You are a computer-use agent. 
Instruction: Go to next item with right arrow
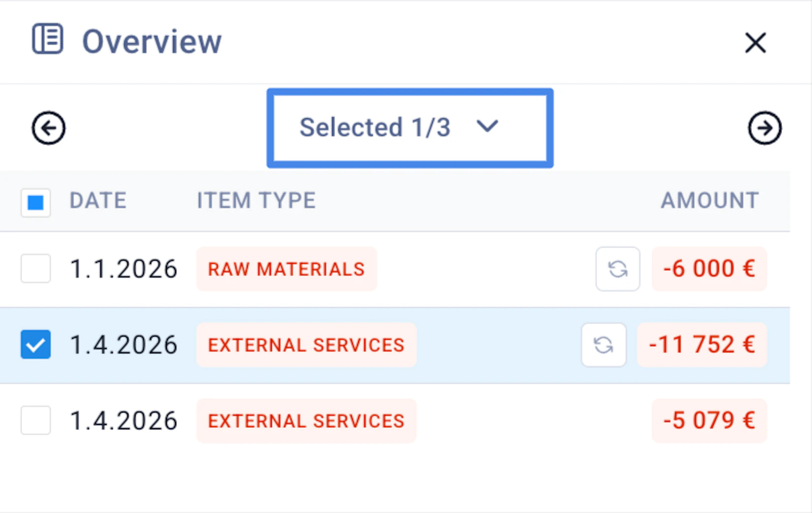click(764, 128)
